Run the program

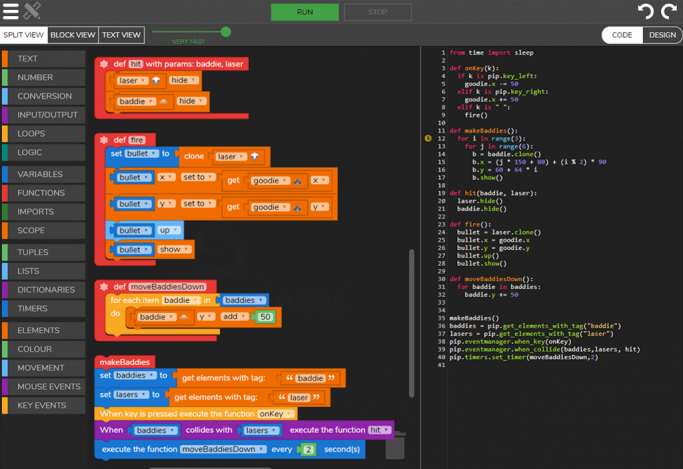[305, 12]
